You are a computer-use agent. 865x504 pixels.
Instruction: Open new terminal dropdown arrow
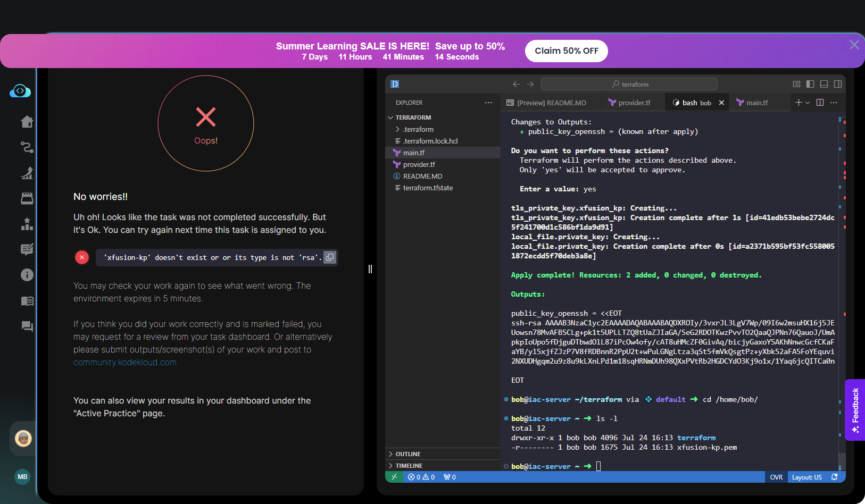(x=808, y=103)
